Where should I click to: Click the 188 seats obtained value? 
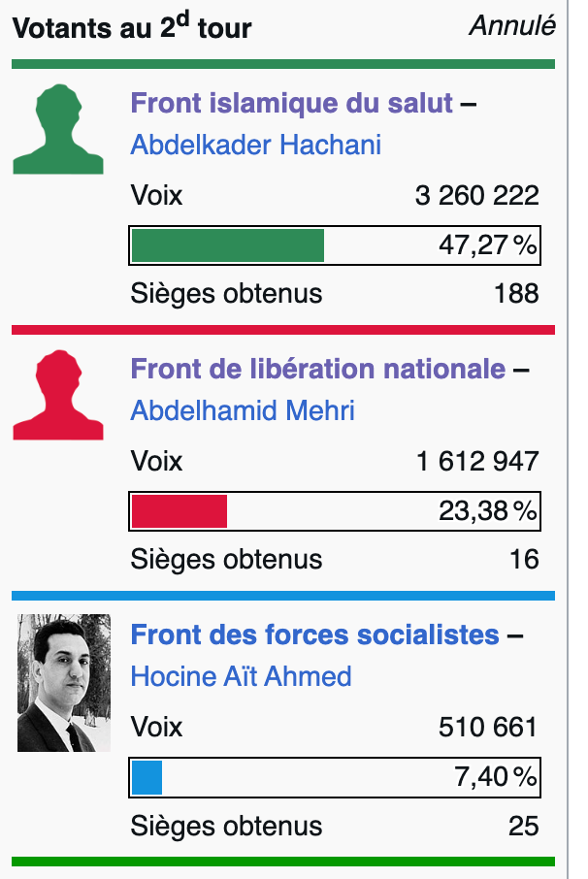click(516, 293)
